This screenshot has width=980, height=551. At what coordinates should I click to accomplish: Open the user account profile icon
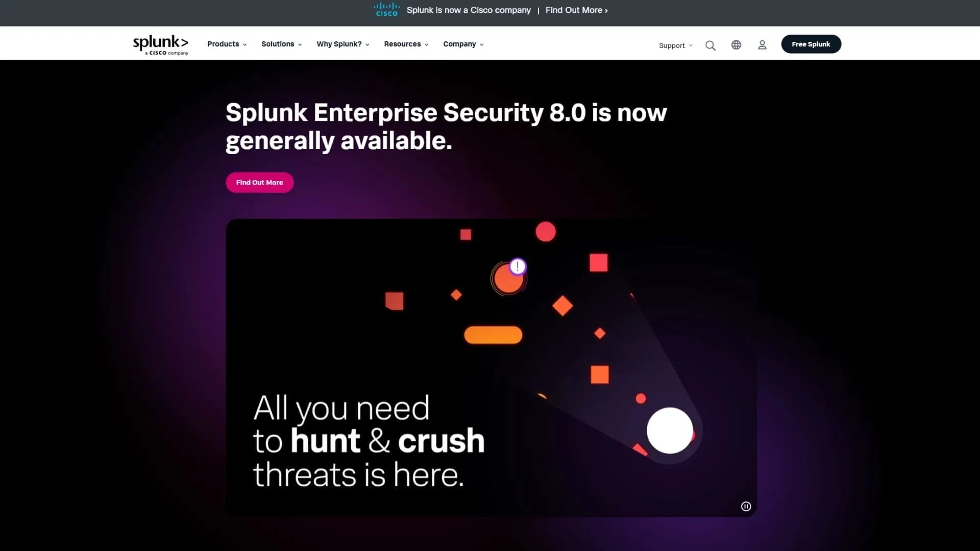pos(762,45)
